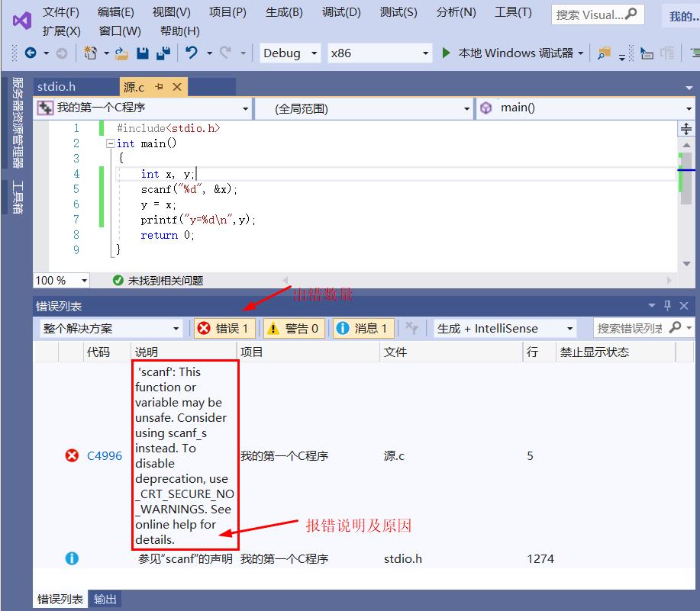Screen dimensions: 700x611
Task: Click the project icon beside 我的第一个C程序 dropdown
Action: [45, 108]
